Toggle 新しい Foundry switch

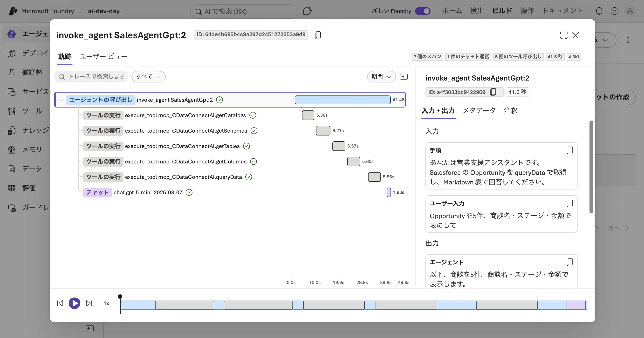423,11
